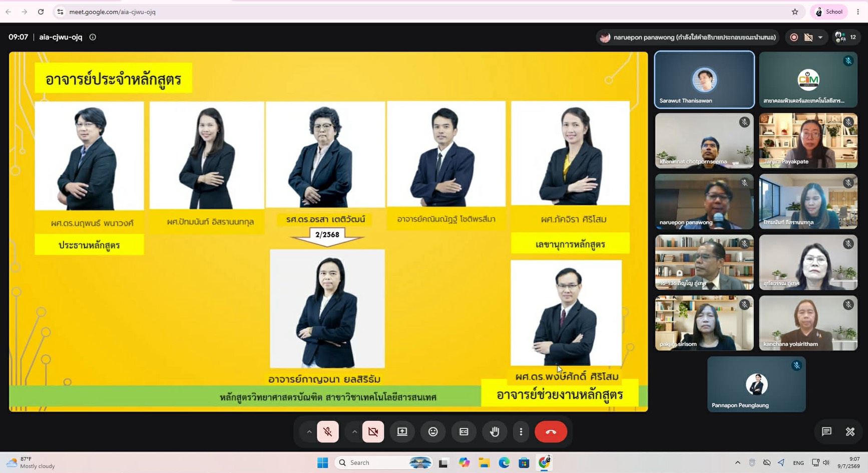Open volume control in system tray

pos(826,462)
